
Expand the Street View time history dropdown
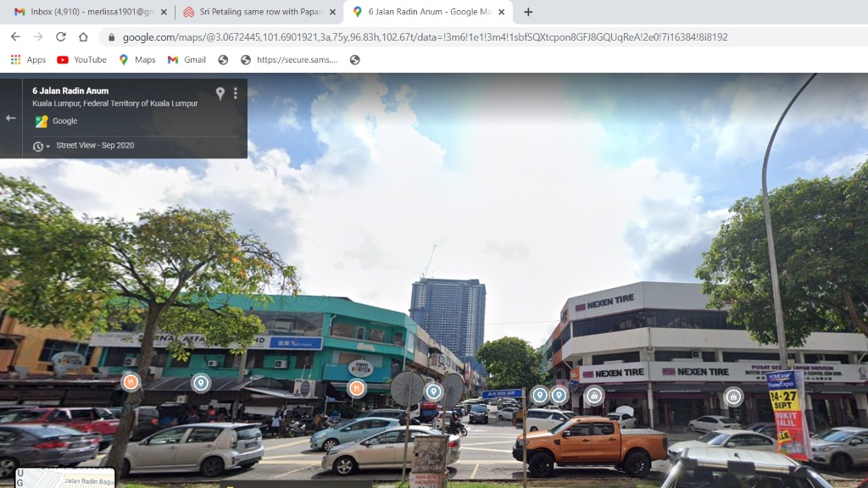click(41, 147)
